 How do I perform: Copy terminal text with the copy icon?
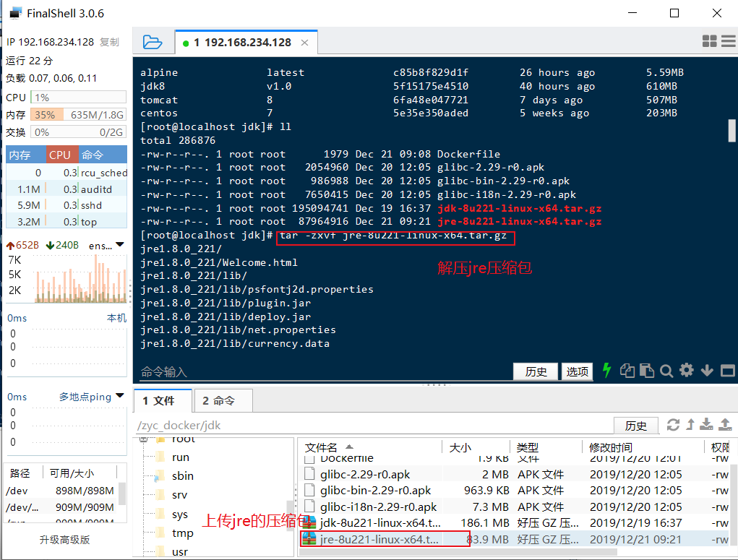pos(627,371)
